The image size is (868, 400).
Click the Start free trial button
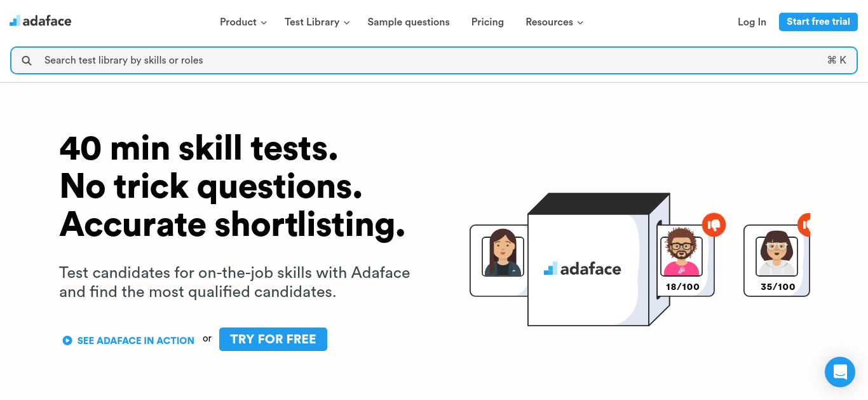tap(818, 22)
